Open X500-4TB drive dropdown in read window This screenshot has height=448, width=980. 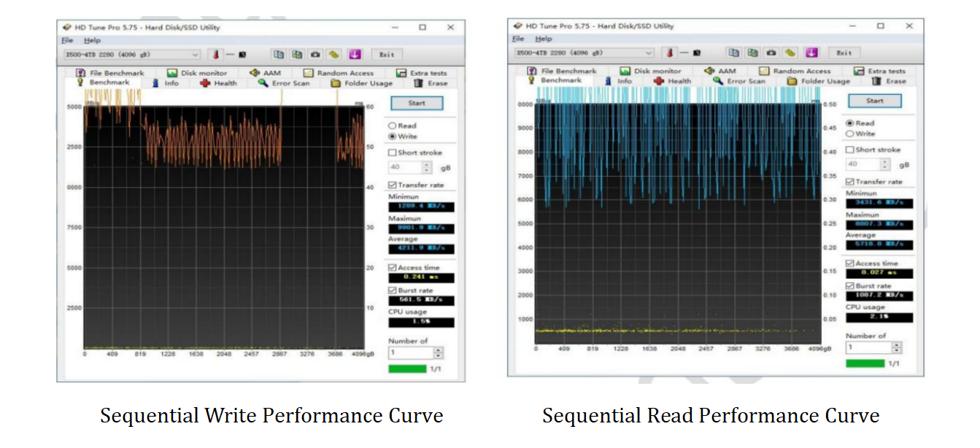585,53
